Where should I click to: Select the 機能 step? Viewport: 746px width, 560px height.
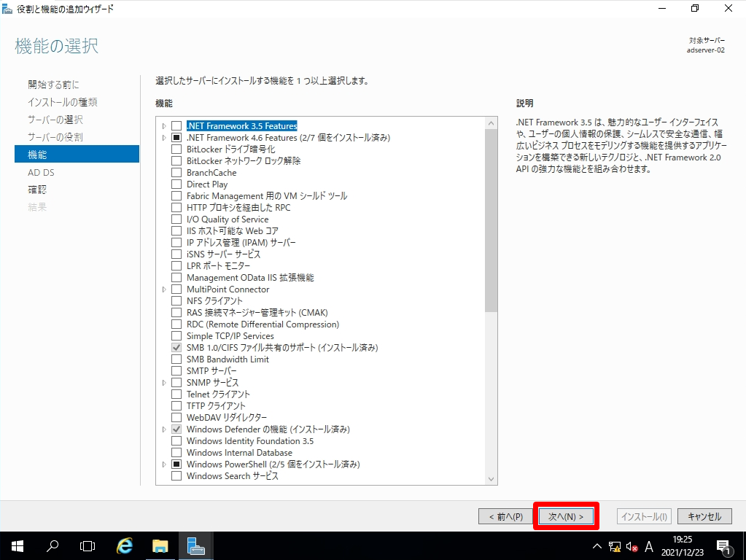tap(77, 154)
